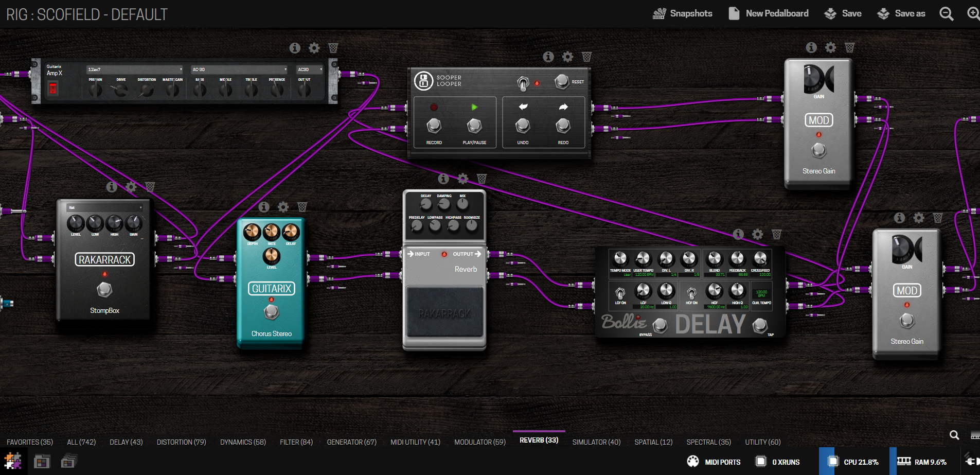Show info for Bollie Delay plugin
980x475 pixels.
pos(738,234)
